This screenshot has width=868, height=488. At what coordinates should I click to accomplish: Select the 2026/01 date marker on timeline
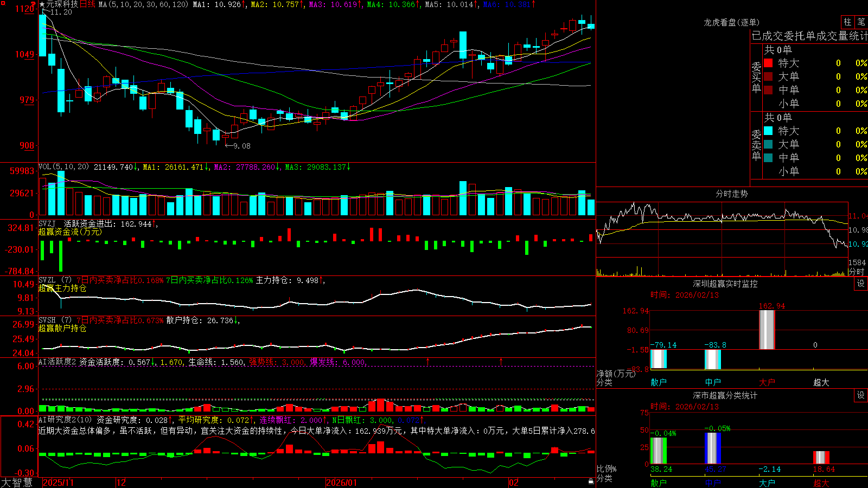341,483
